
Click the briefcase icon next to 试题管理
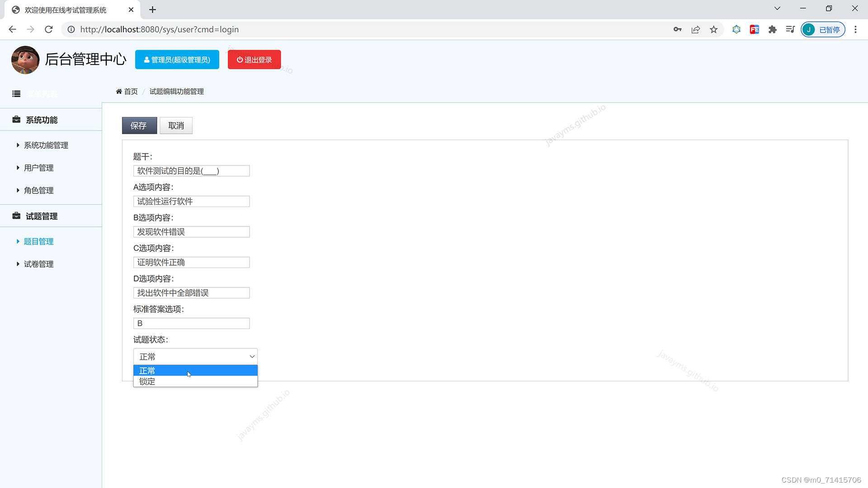coord(16,216)
